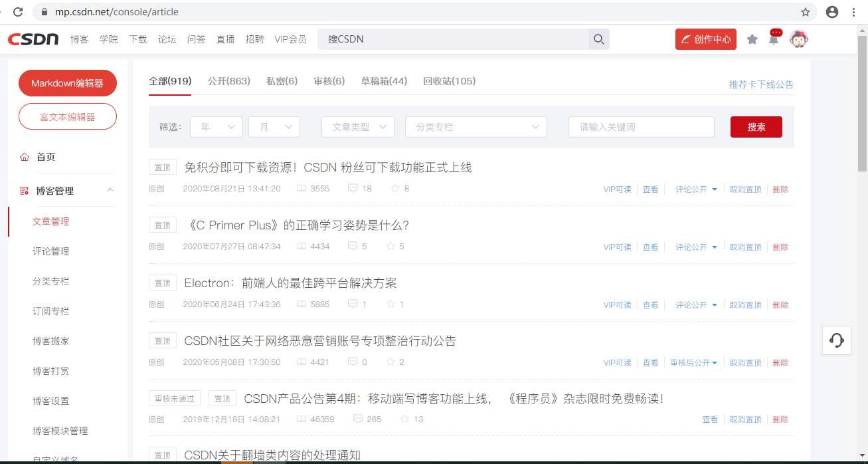Open Chrome three-dot menu
Image resolution: width=868 pixels, height=464 pixels.
coord(854,12)
